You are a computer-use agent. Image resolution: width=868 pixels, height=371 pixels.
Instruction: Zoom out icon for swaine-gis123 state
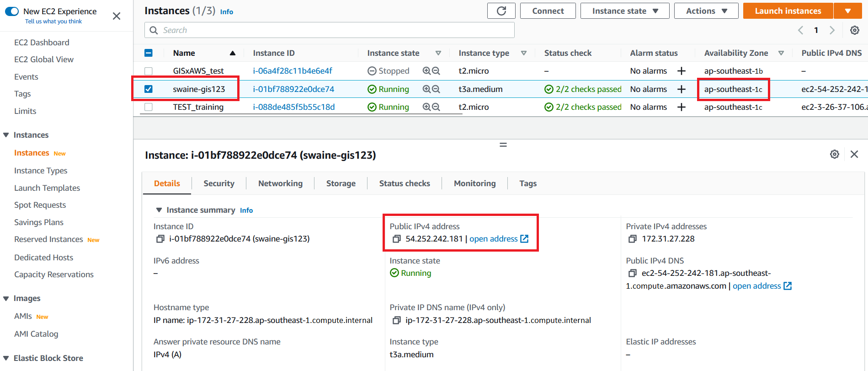tap(436, 89)
